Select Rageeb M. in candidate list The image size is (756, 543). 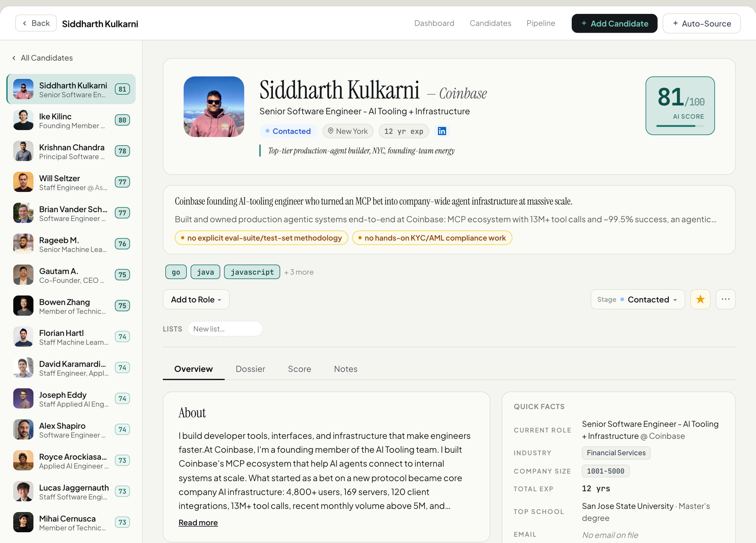[x=71, y=244]
